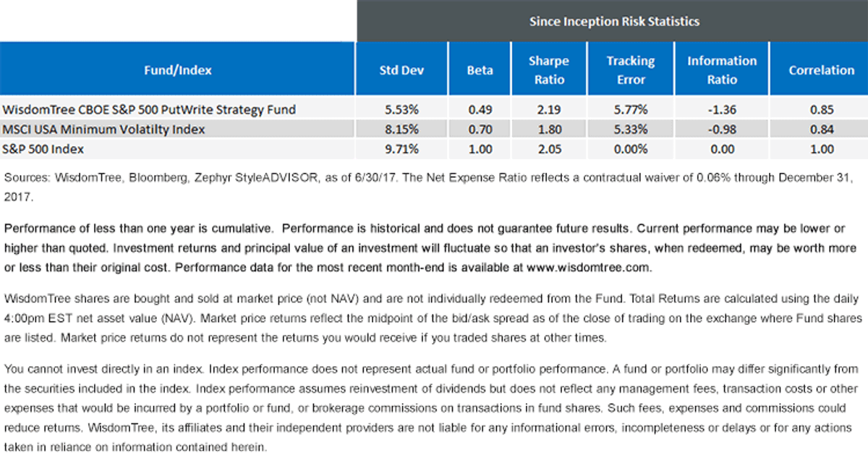The image size is (868, 461).
Task: Click the 2.19 Sharpe Ratio value
Action: coord(548,110)
